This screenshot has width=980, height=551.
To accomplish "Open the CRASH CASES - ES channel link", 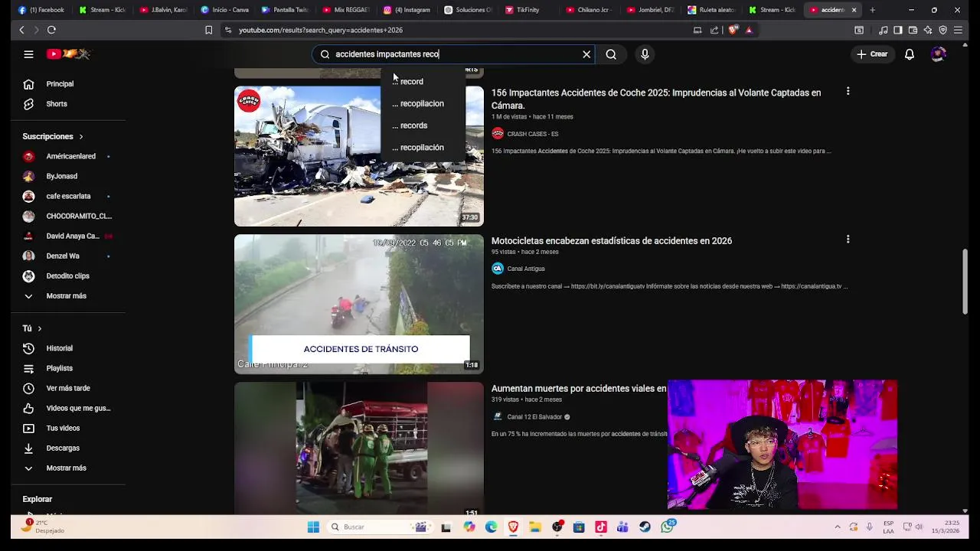I will coord(532,134).
